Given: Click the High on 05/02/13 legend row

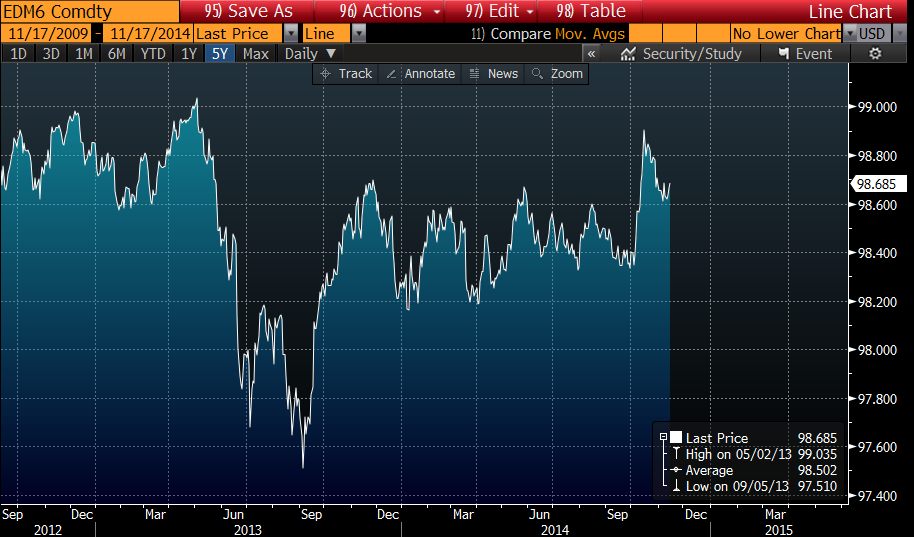Looking at the screenshot, I should click(x=755, y=454).
